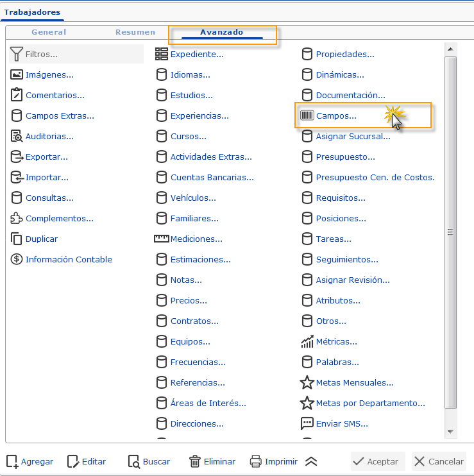The width and height of the screenshot is (474, 476).
Task: Open Comentarios clipboard icon
Action: click(17, 96)
